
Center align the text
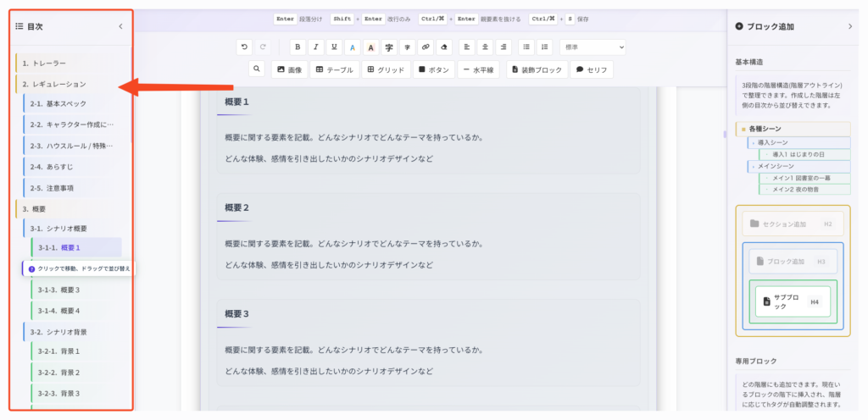click(486, 47)
